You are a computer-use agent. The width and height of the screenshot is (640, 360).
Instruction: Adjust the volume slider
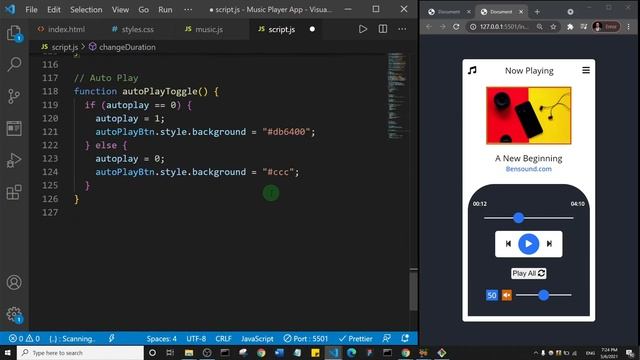click(544, 295)
